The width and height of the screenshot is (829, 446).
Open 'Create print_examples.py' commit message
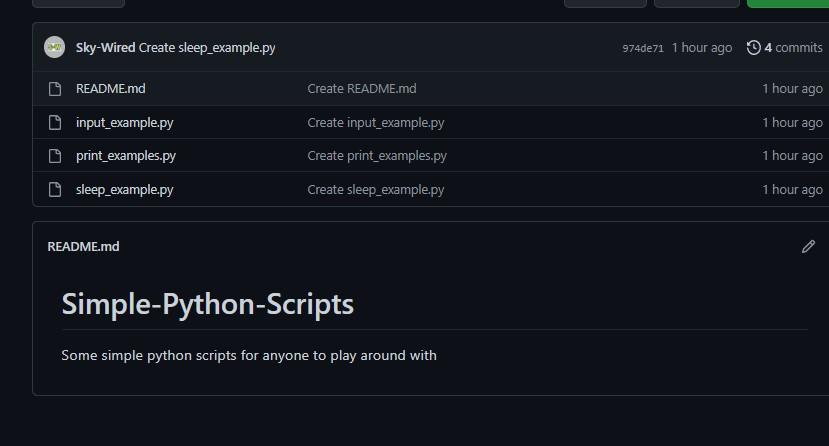[377, 156]
